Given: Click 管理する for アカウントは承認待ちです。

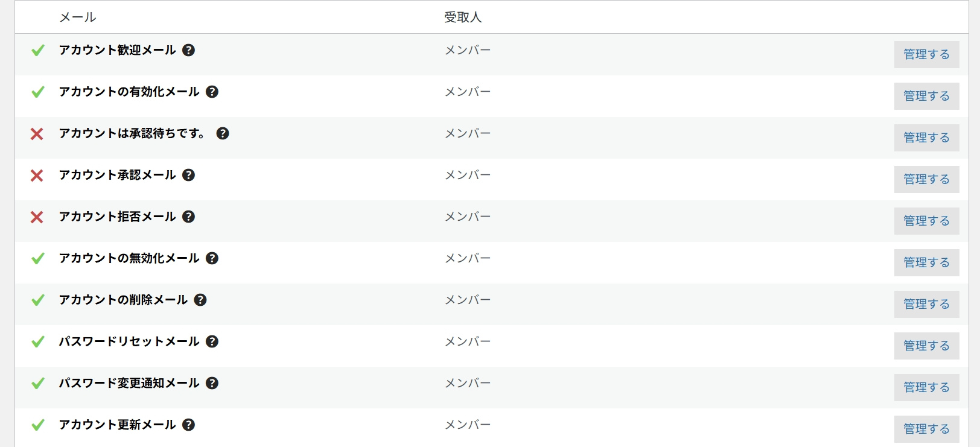Looking at the screenshot, I should coord(926,138).
